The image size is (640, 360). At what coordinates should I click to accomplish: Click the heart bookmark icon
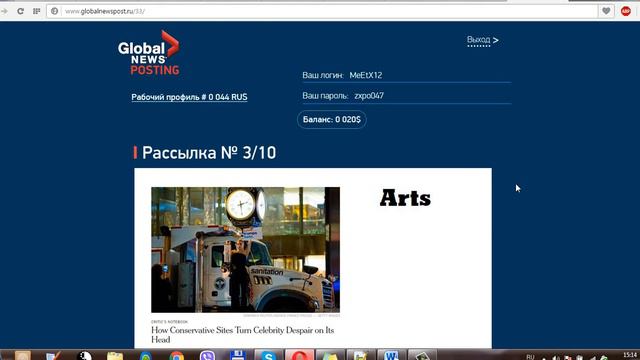point(606,11)
